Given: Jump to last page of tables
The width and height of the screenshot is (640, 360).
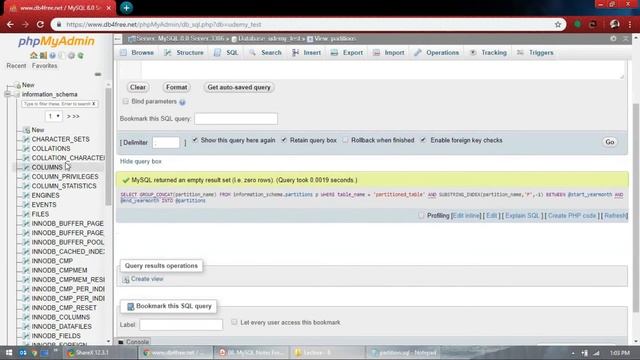Looking at the screenshot, I should click(x=76, y=116).
